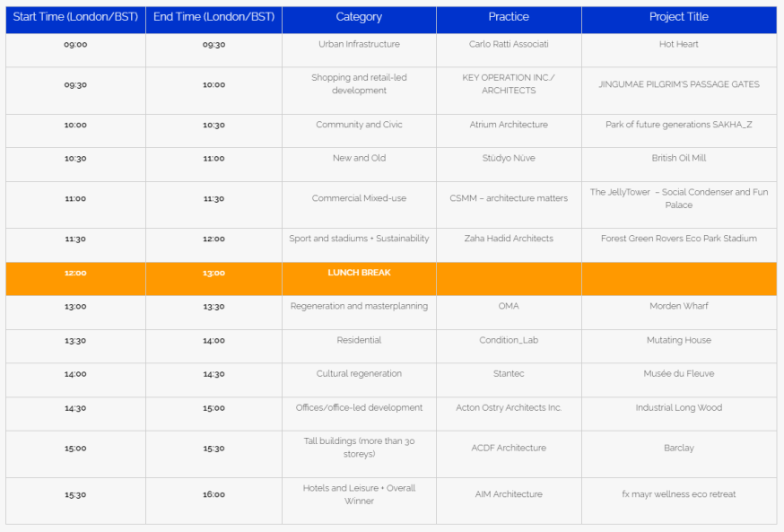Click the Start Time (London/BST) column header
The image size is (784, 532).
point(75,17)
